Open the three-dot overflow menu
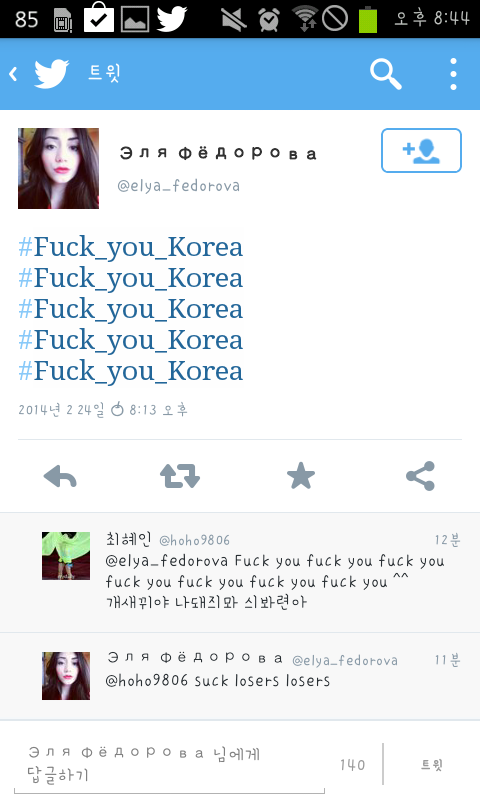 tap(453, 74)
